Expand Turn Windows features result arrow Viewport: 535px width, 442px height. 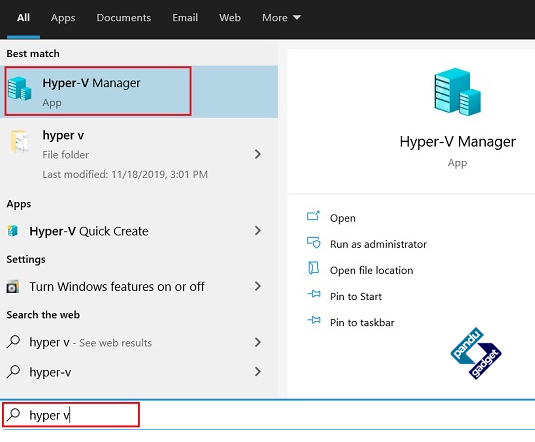point(258,286)
